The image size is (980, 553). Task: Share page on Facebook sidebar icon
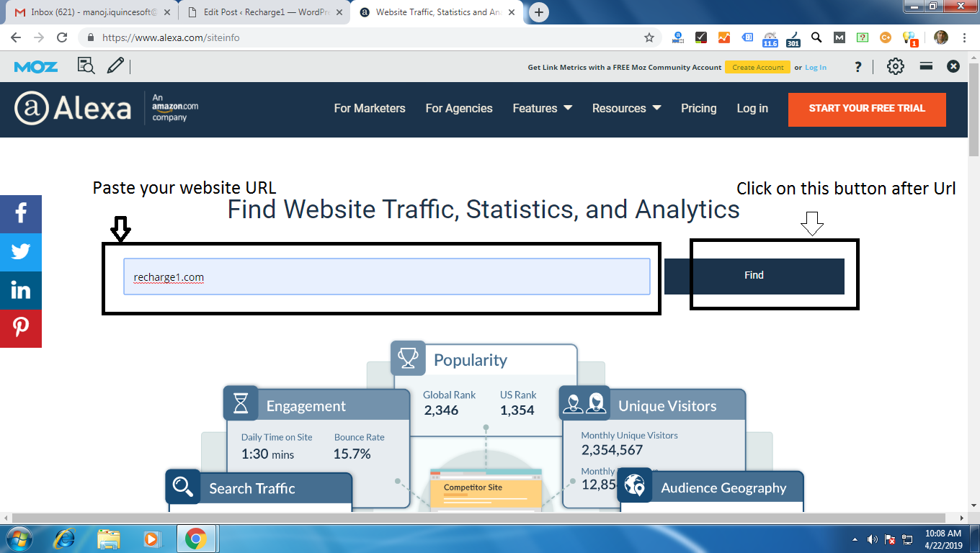click(21, 214)
